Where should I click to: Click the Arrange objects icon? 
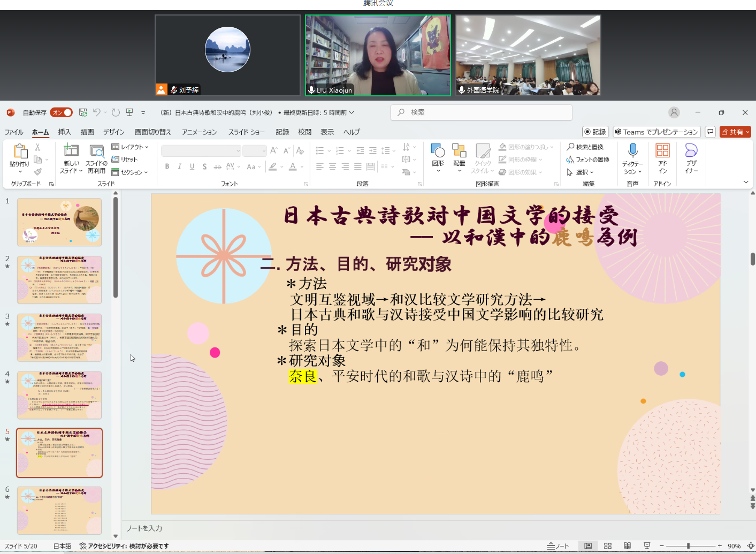459,150
